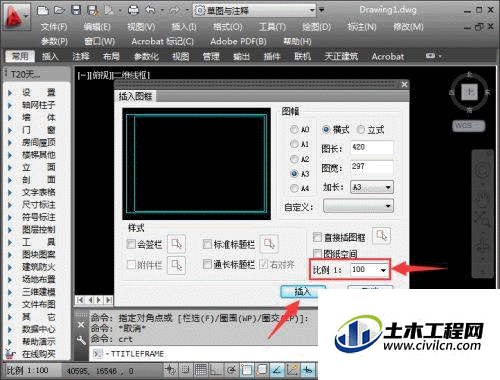Toggle Polar Tracking status bar icon
This screenshot has width=500, height=380.
pos(231,370)
